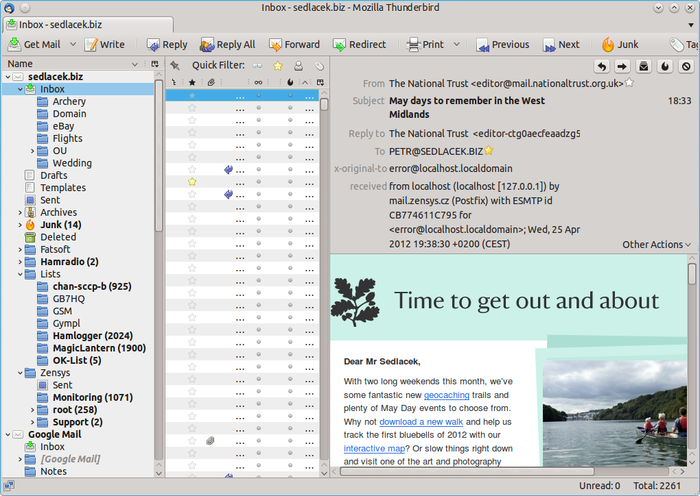The image size is (700, 496).
Task: Click the header reply arrow icon
Action: tap(602, 67)
